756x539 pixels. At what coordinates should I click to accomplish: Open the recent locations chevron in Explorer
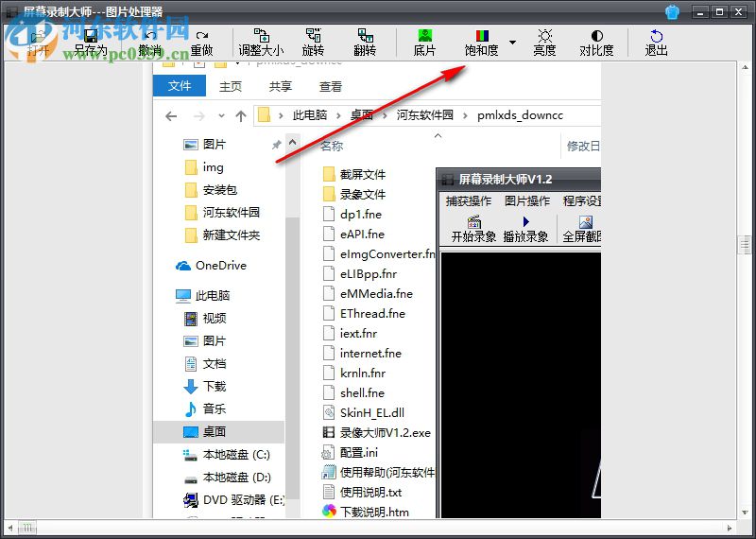coord(221,115)
